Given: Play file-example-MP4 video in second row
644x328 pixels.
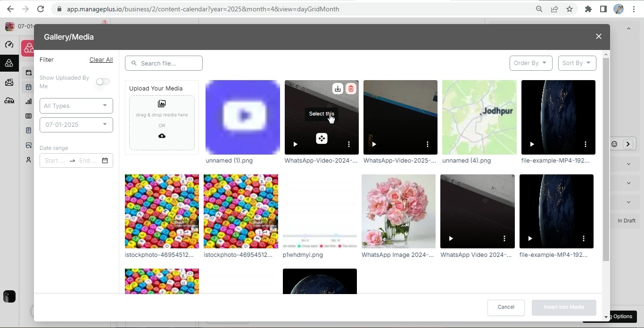Looking at the screenshot, I should (x=530, y=238).
